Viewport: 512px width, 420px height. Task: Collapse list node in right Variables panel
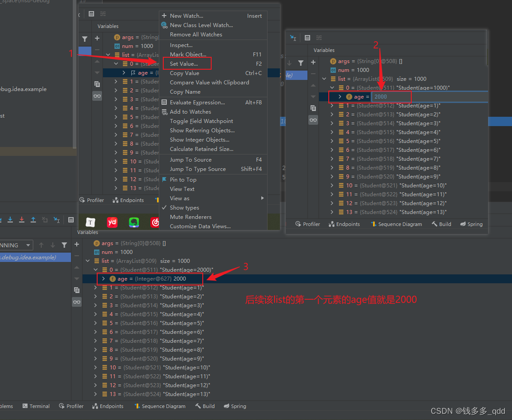[324, 79]
